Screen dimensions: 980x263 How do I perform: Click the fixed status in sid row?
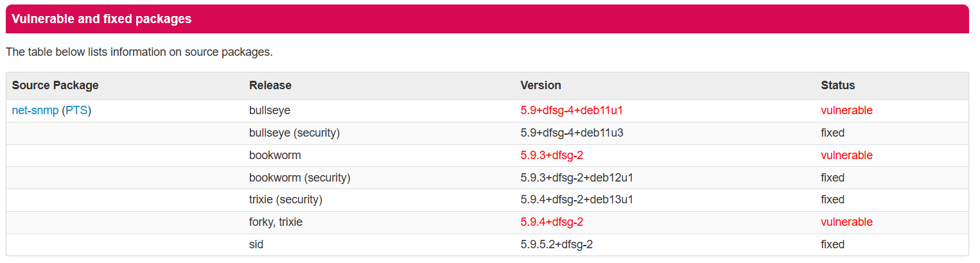832,244
